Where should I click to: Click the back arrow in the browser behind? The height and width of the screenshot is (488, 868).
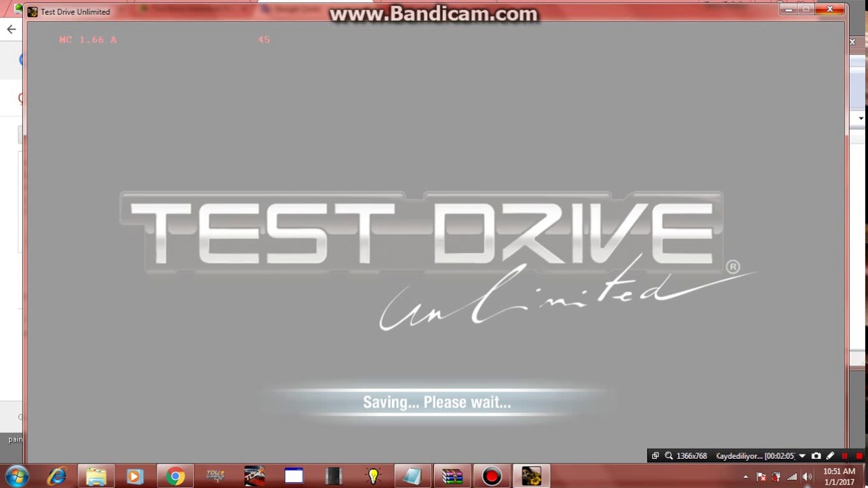click(11, 29)
